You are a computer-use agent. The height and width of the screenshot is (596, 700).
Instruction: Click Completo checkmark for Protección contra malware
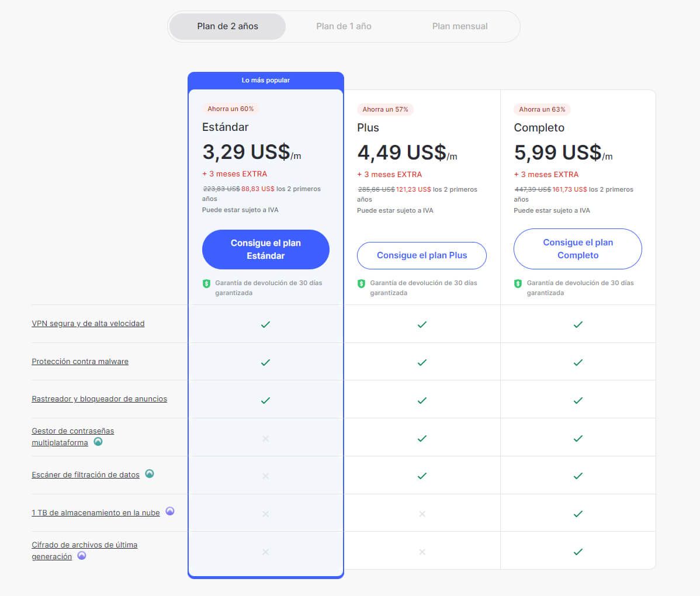click(x=578, y=362)
